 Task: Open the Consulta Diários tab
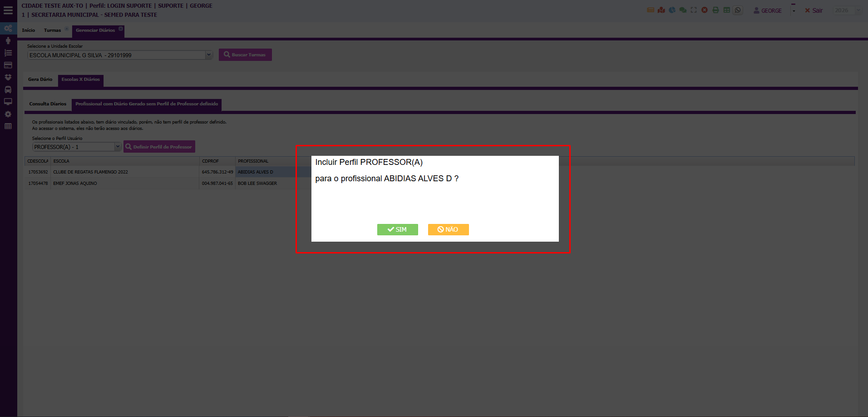pyautogui.click(x=48, y=104)
